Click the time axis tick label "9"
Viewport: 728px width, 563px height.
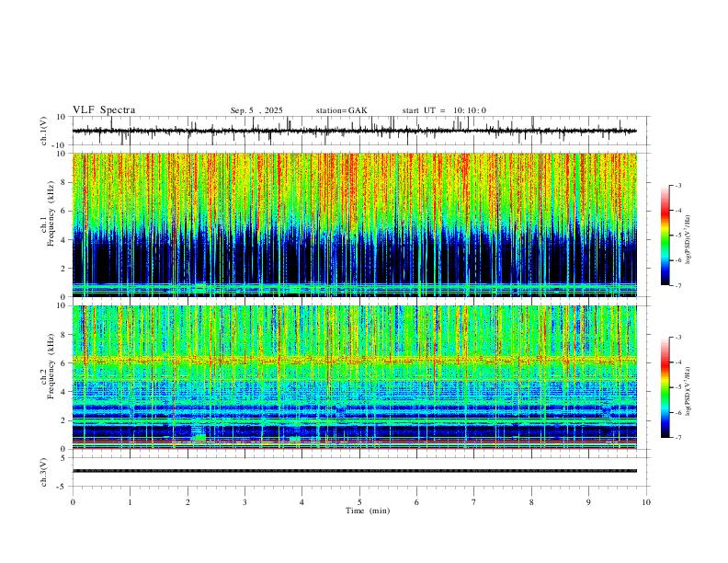(x=588, y=502)
